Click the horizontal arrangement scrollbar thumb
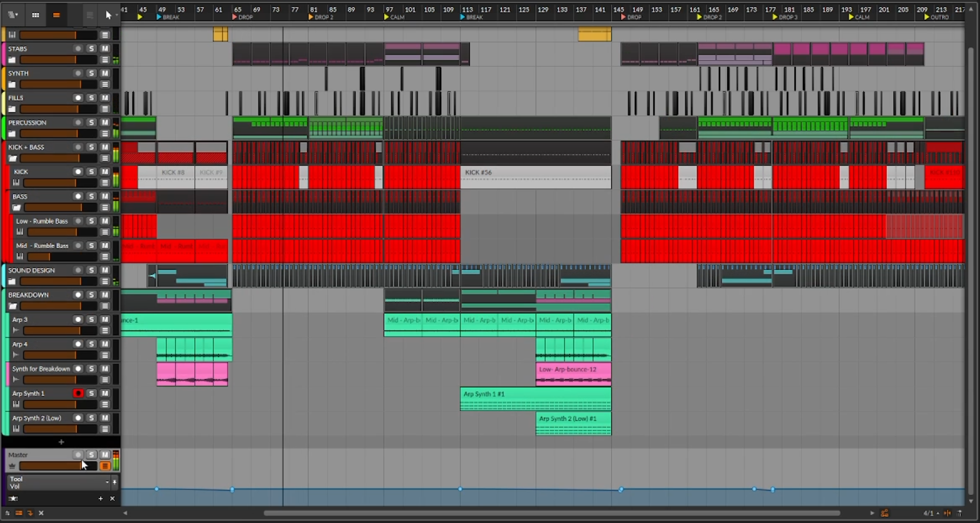 [552, 513]
